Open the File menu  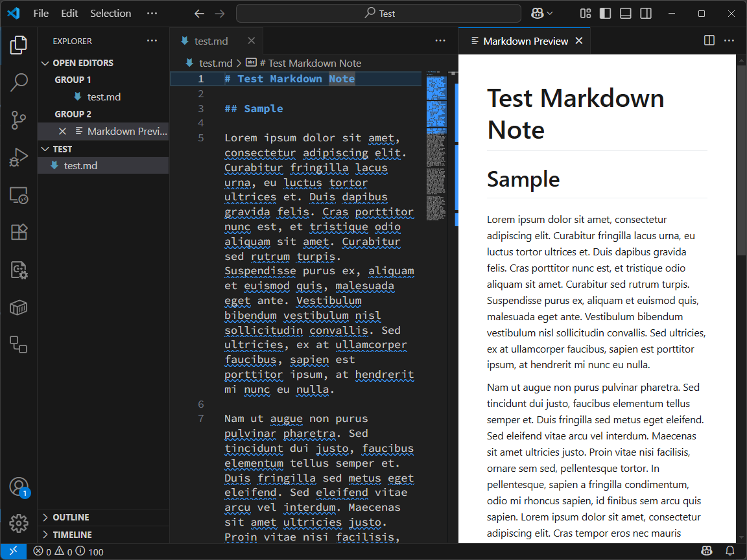[x=41, y=14]
